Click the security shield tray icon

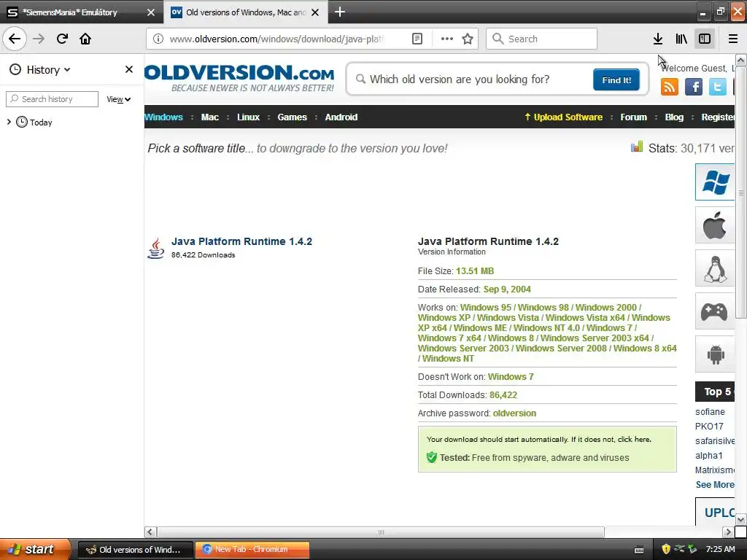(x=666, y=549)
